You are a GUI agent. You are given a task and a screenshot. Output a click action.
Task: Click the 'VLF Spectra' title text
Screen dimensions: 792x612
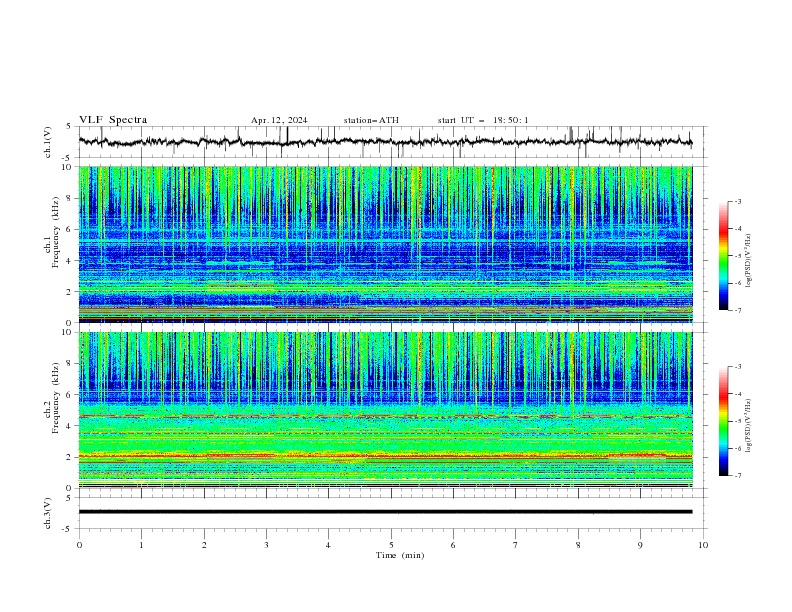[x=113, y=120]
